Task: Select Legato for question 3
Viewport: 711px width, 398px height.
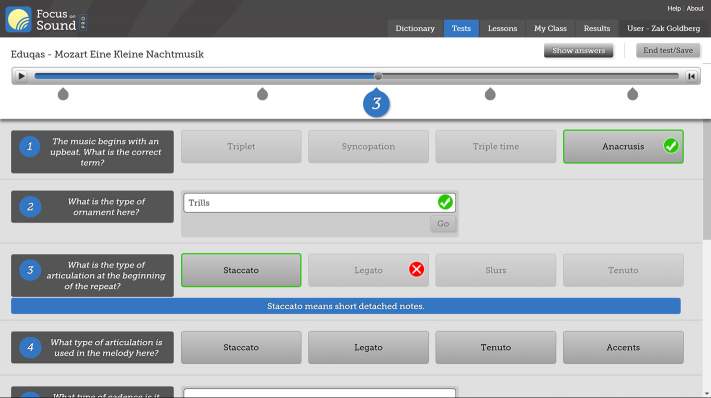Action: coord(368,270)
